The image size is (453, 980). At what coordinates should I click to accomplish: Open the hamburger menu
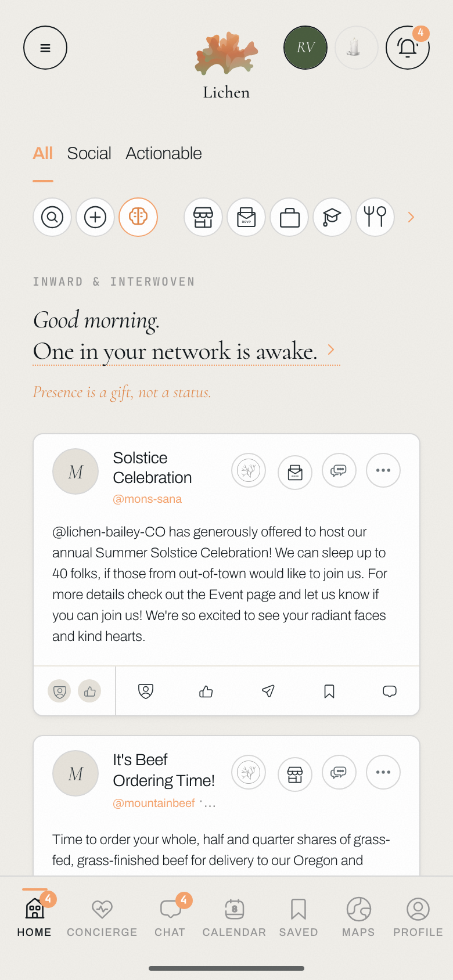click(x=45, y=48)
